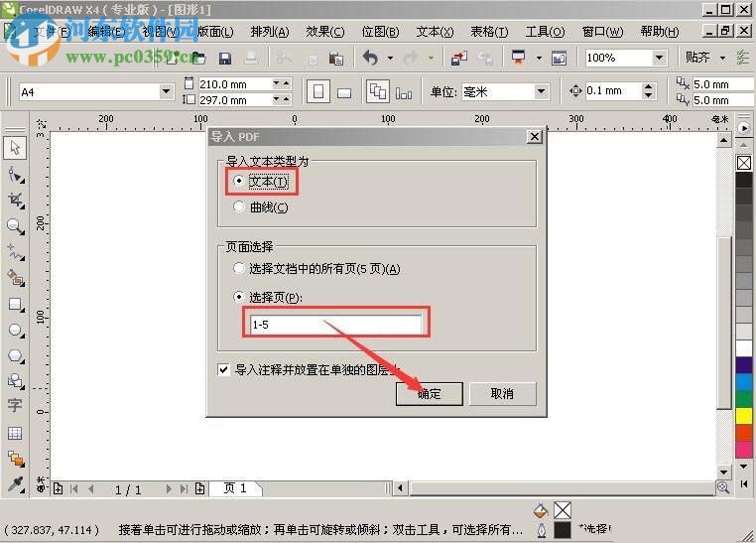Viewport: 756px width, 543px height.
Task: Select the Shape tool
Action: click(15, 175)
